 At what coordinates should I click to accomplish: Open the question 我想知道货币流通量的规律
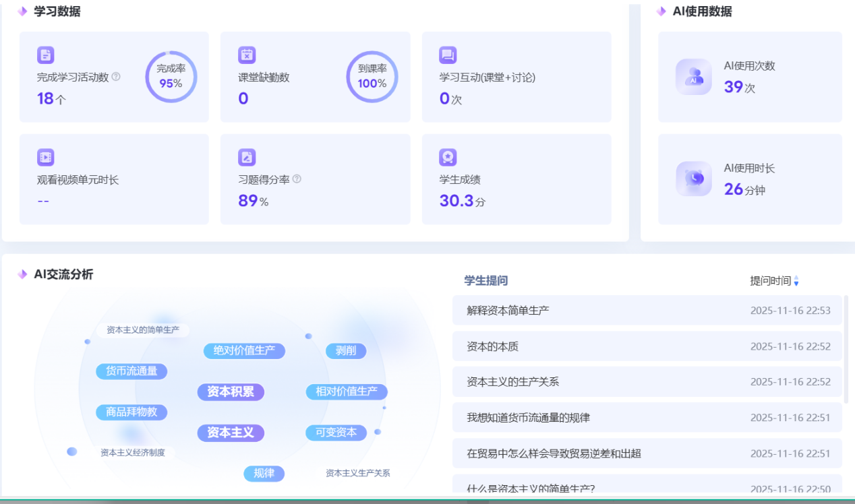528,418
